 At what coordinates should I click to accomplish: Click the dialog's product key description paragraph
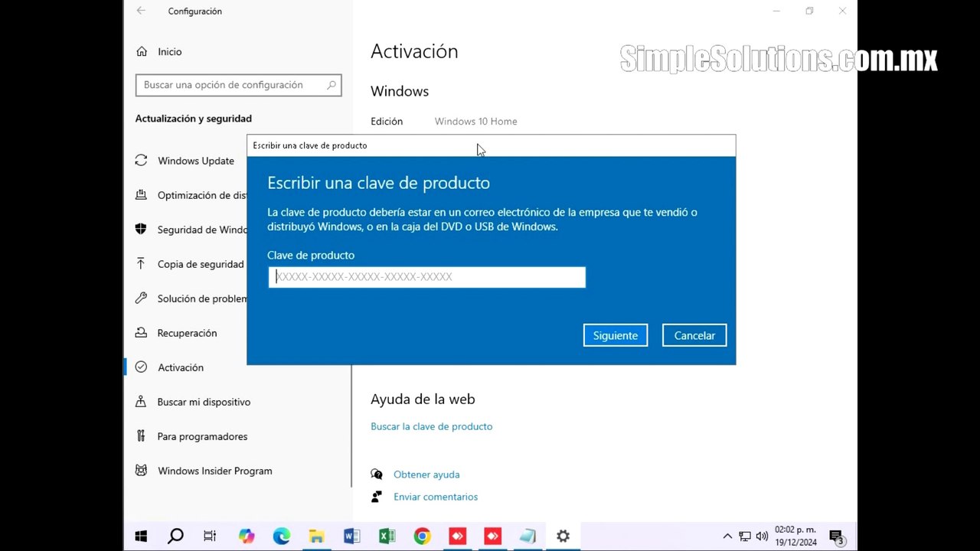click(x=482, y=220)
